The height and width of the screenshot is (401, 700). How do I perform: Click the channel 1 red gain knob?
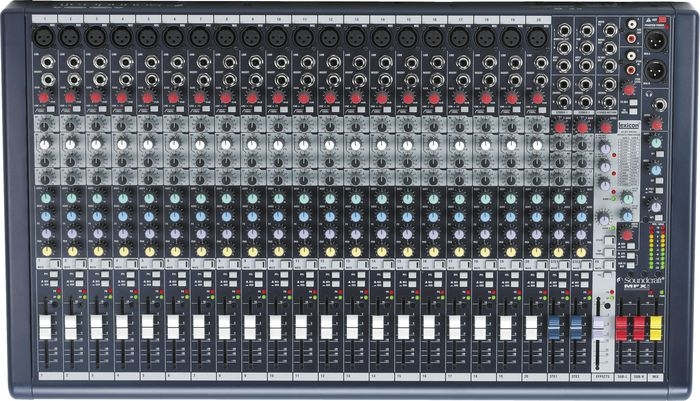tap(44, 97)
